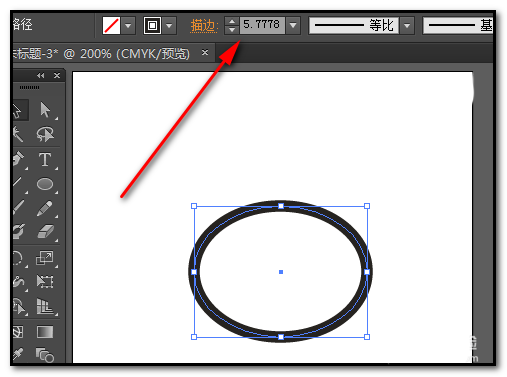Decrease stroke weight with down stepper
Screen dimensions: 507x377
pyautogui.click(x=232, y=30)
